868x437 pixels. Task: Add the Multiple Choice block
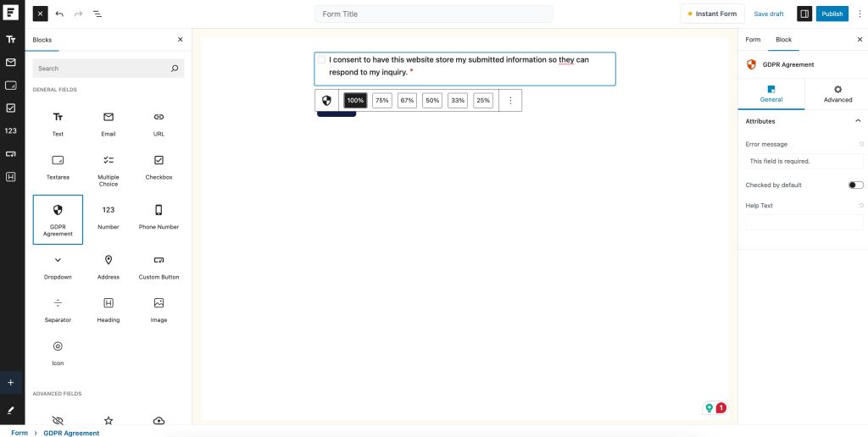coord(108,169)
